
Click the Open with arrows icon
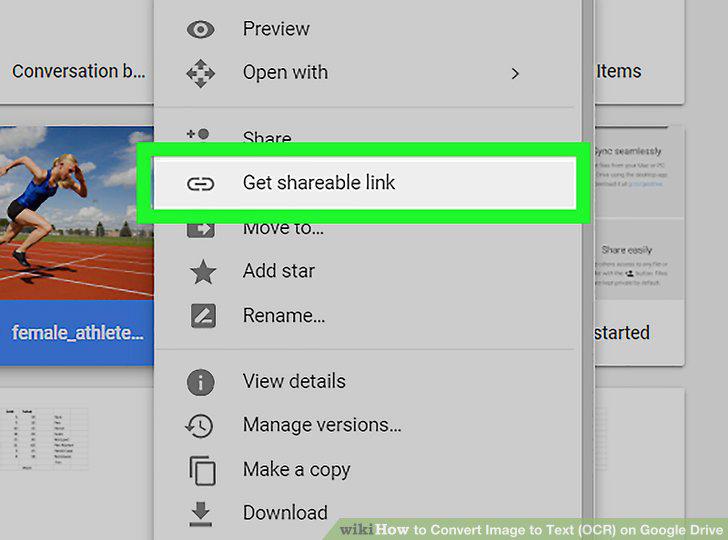pyautogui.click(x=200, y=73)
